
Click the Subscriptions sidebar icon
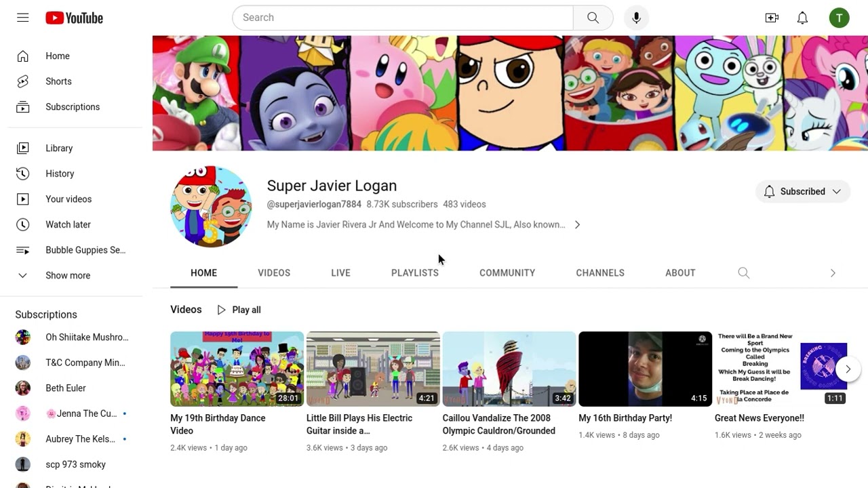pyautogui.click(x=23, y=107)
